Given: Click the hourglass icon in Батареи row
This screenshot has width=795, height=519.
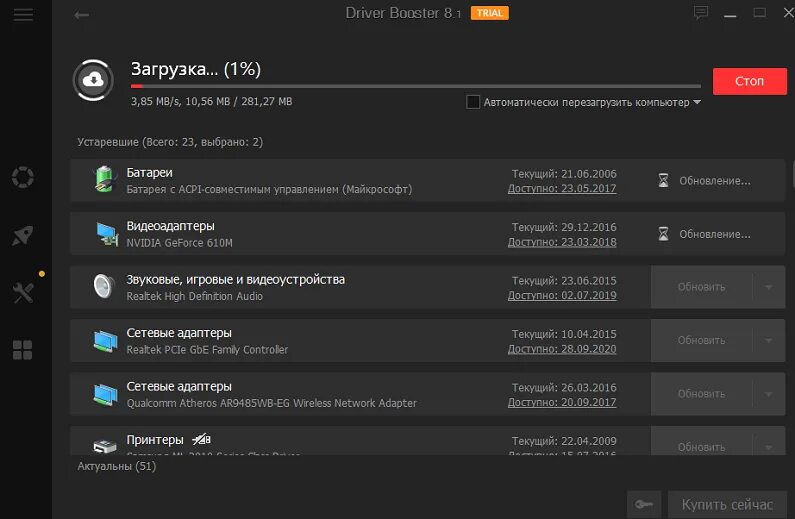Looking at the screenshot, I should [663, 180].
